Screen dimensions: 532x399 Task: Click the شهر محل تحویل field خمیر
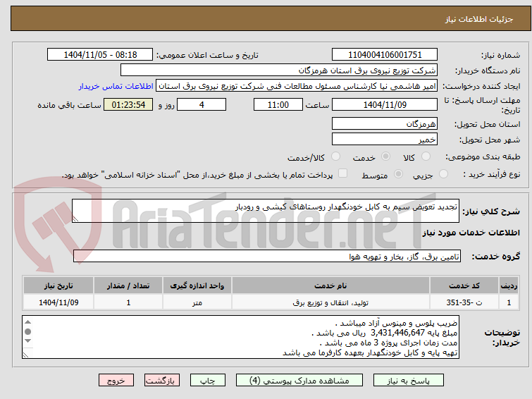(x=385, y=139)
